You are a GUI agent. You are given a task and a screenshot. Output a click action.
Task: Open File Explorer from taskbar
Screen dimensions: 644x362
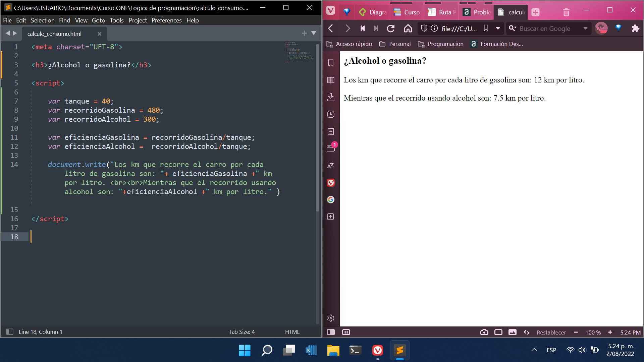tap(333, 351)
